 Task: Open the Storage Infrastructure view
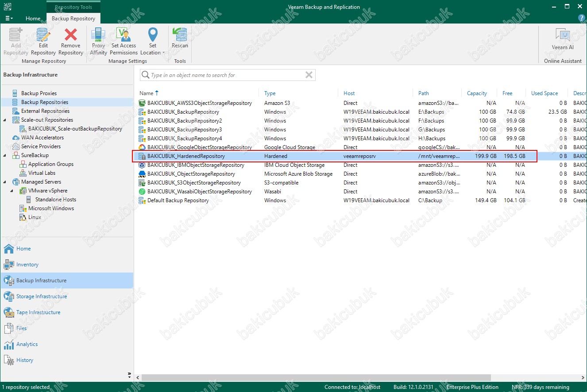tap(66, 296)
